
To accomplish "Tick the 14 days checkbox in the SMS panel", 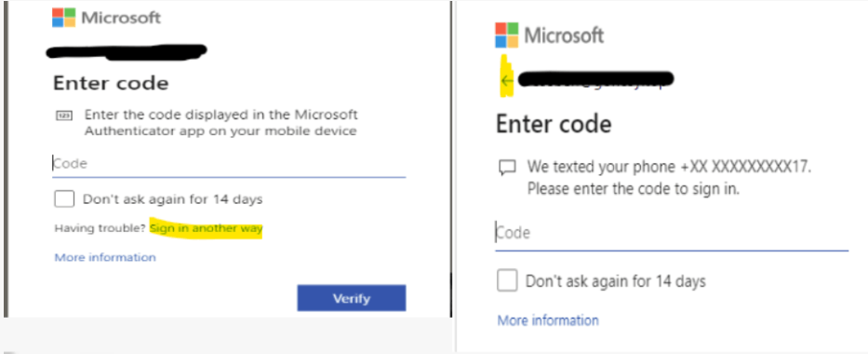I will tap(507, 281).
